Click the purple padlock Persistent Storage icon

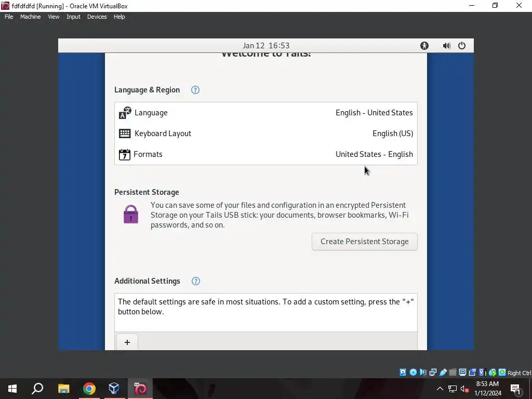(x=130, y=214)
